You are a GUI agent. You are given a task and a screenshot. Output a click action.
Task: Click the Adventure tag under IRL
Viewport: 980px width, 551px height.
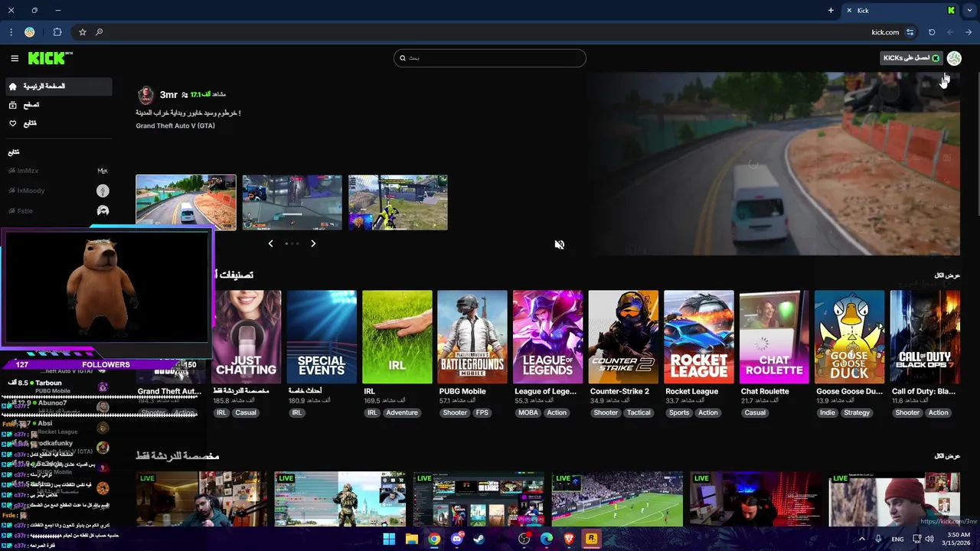(402, 412)
